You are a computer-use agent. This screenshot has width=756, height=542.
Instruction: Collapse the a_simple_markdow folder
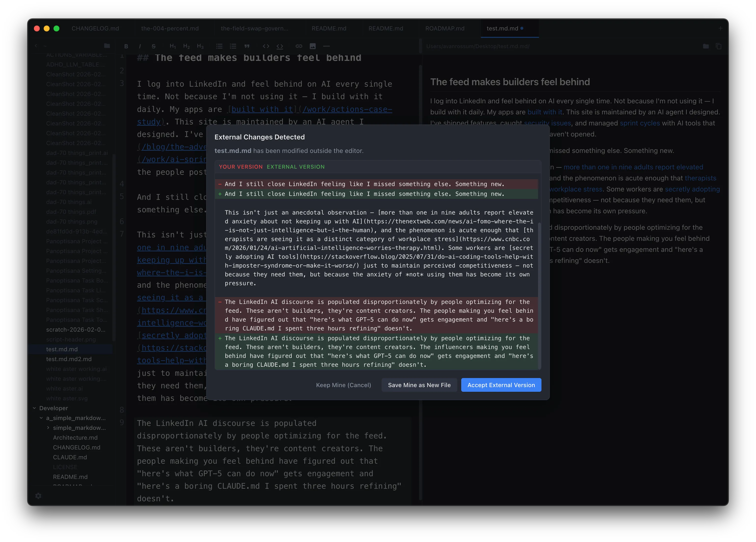coord(41,418)
